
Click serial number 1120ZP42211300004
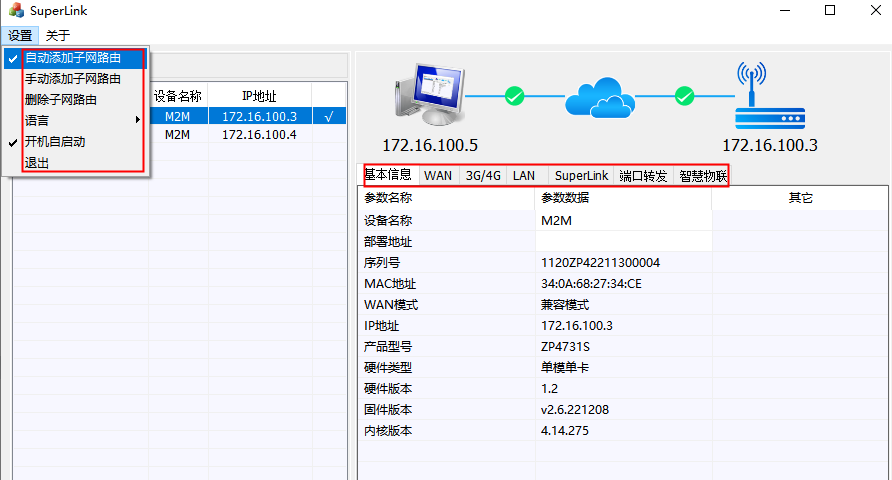(x=600, y=263)
